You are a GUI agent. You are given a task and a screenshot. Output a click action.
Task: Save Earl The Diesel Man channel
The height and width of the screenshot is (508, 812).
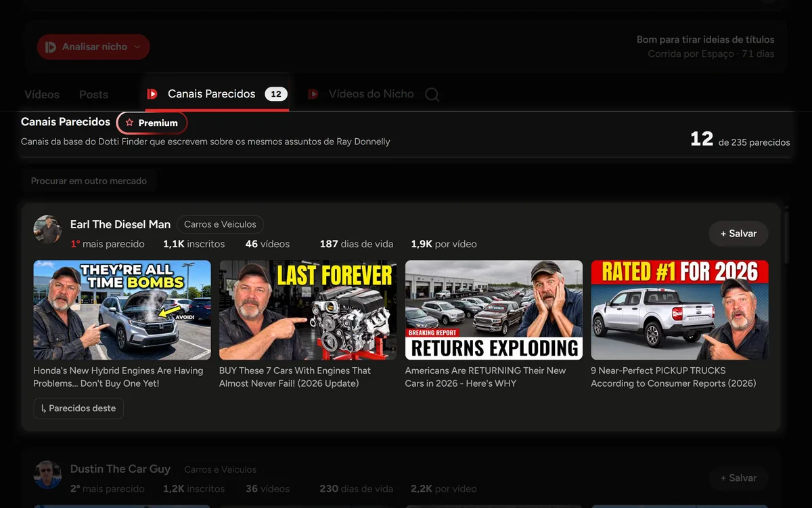point(738,233)
